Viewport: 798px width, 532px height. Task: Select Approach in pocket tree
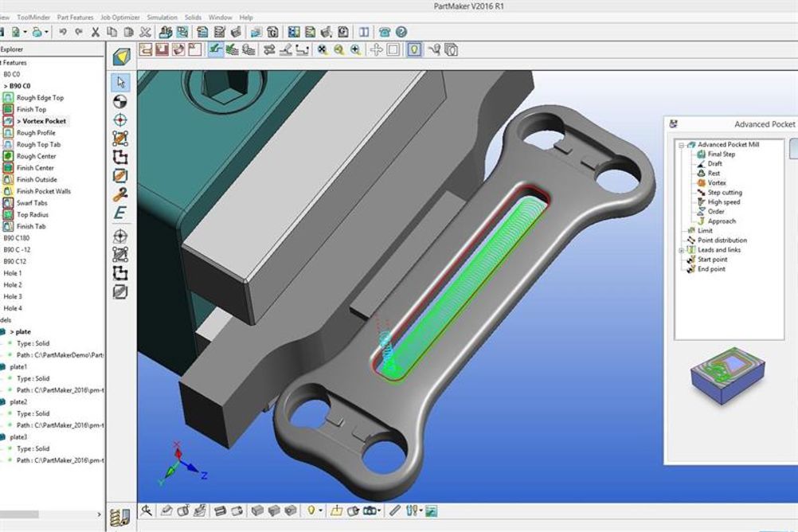click(722, 221)
